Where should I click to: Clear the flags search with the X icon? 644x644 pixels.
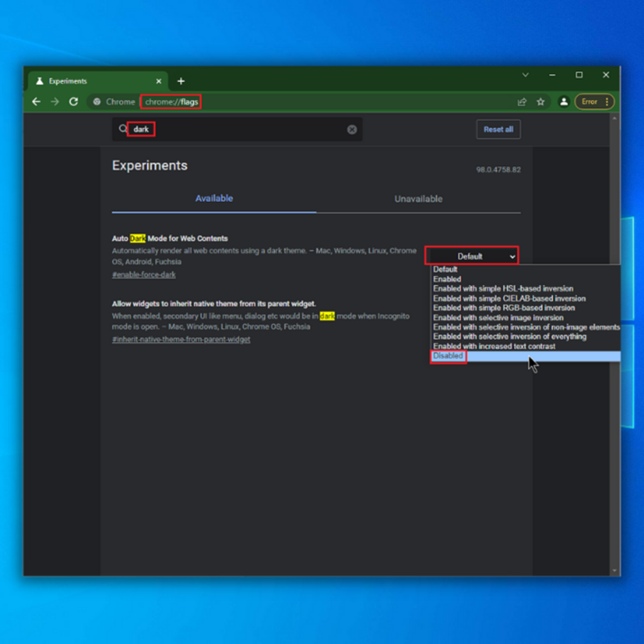pos(352,130)
